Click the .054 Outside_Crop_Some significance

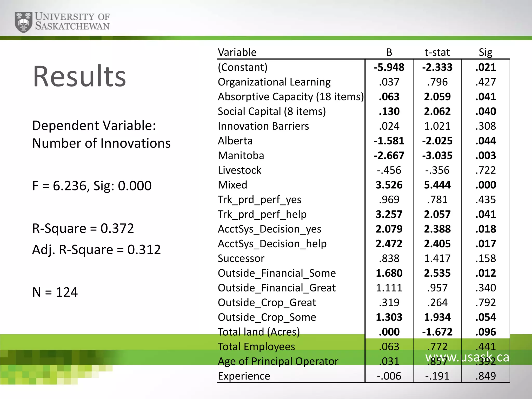pyautogui.click(x=486, y=317)
